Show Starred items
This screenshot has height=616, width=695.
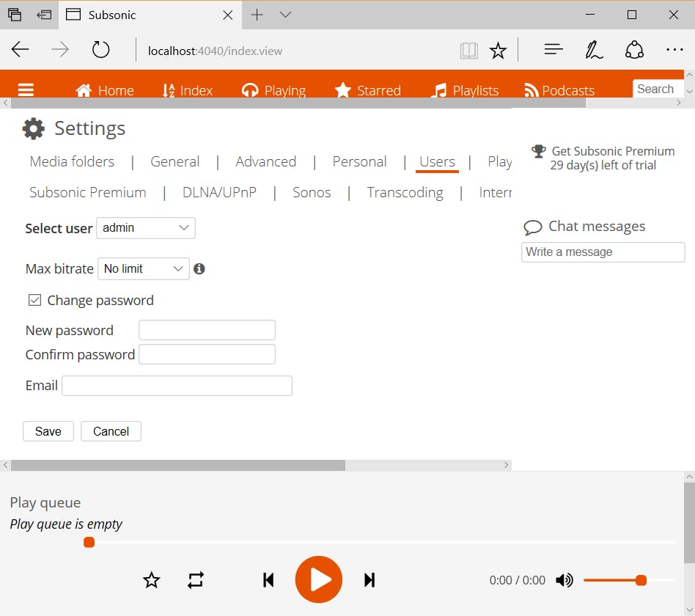[367, 90]
